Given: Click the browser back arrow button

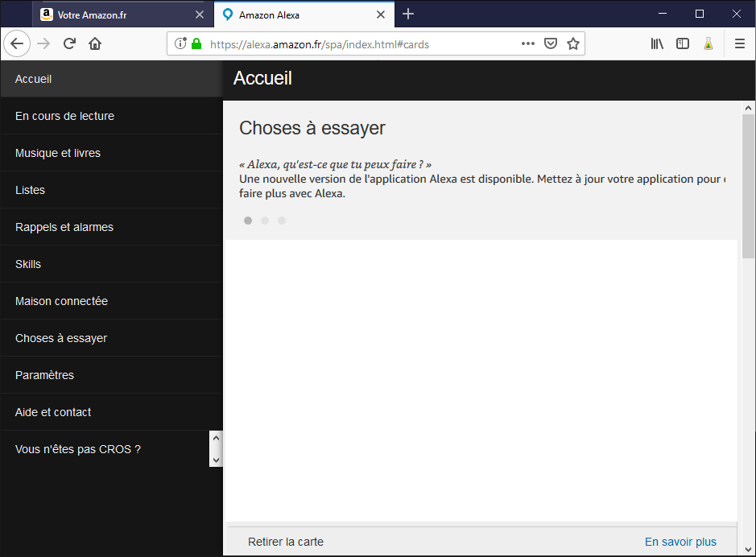Looking at the screenshot, I should [17, 43].
